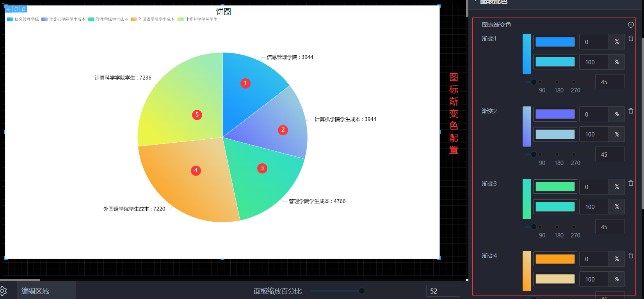This screenshot has height=299, width=644.
Task: Delete 渐变3 using its trash icon
Action: [631, 183]
